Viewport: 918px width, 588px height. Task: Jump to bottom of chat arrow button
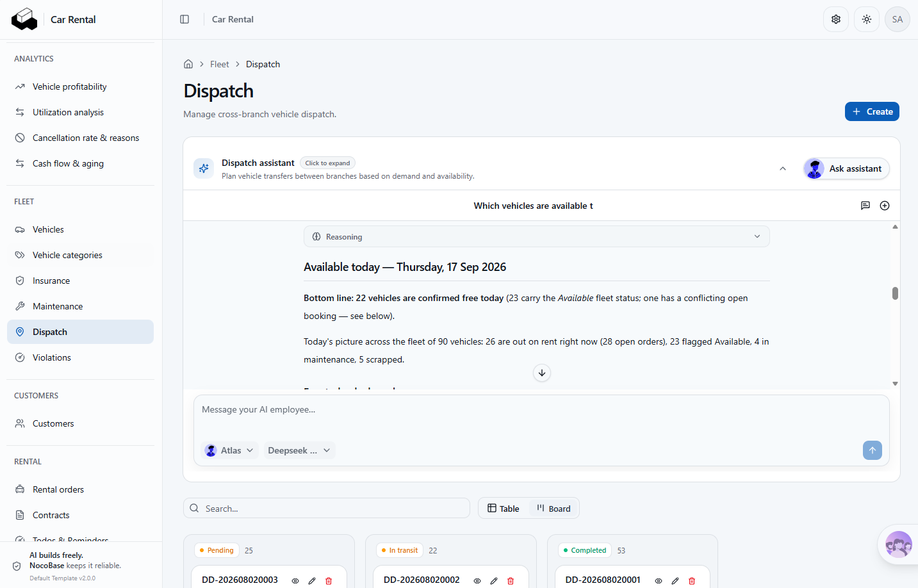click(542, 373)
